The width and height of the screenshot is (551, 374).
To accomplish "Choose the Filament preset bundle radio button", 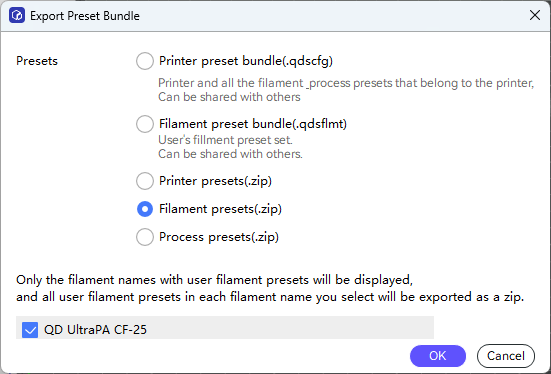I will [x=145, y=124].
